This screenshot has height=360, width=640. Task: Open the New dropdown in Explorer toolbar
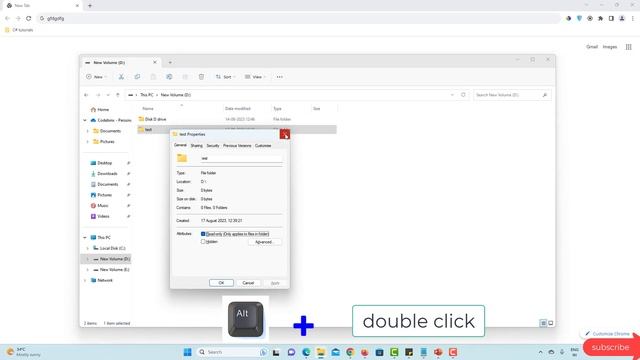click(96, 77)
